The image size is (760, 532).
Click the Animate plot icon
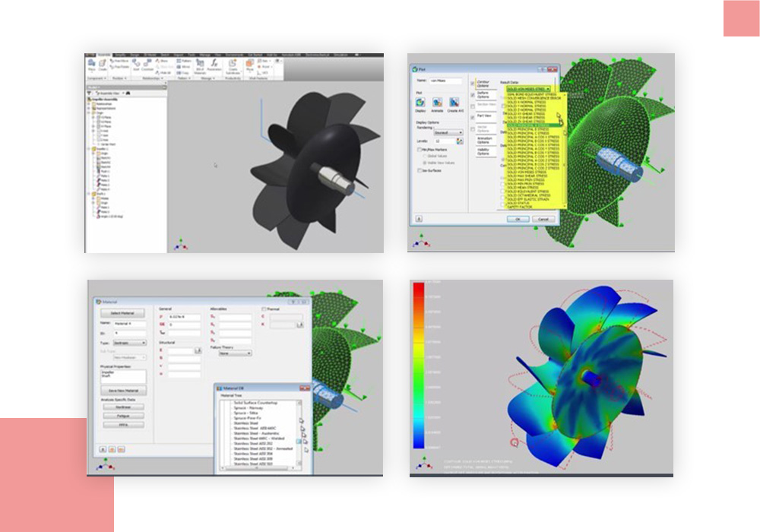pos(438,102)
